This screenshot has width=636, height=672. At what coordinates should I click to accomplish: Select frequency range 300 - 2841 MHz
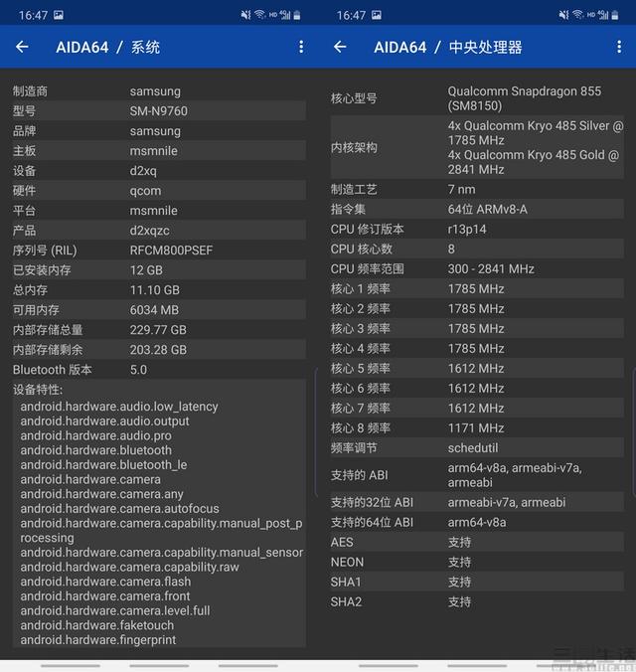point(491,269)
